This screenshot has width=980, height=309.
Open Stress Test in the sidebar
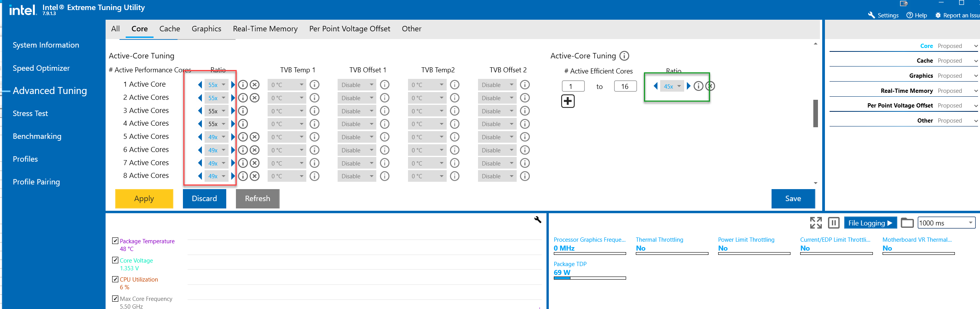pos(30,113)
